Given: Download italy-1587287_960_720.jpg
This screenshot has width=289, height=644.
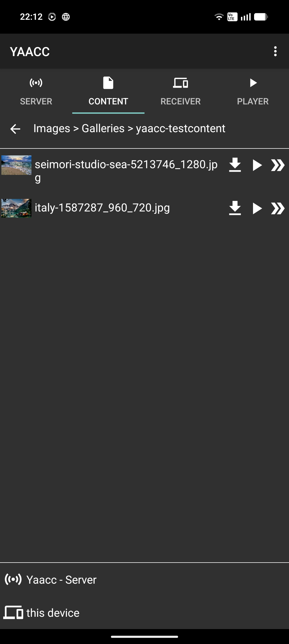Looking at the screenshot, I should [235, 208].
